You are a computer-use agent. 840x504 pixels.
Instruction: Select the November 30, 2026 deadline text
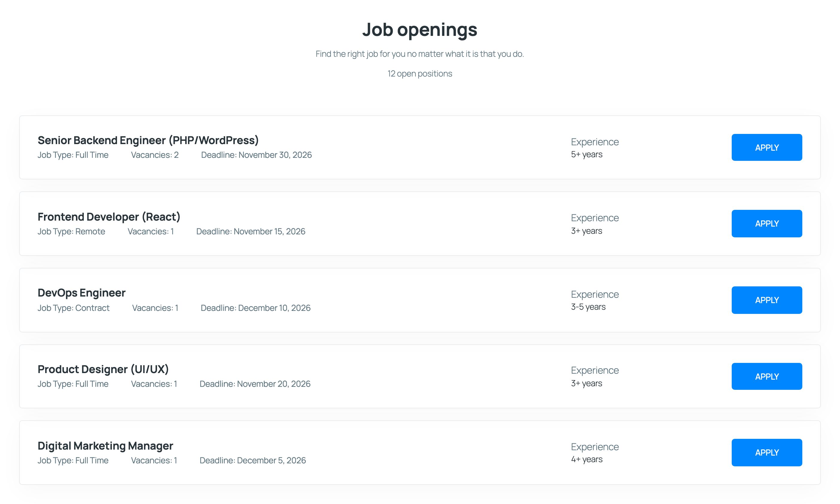pos(275,155)
